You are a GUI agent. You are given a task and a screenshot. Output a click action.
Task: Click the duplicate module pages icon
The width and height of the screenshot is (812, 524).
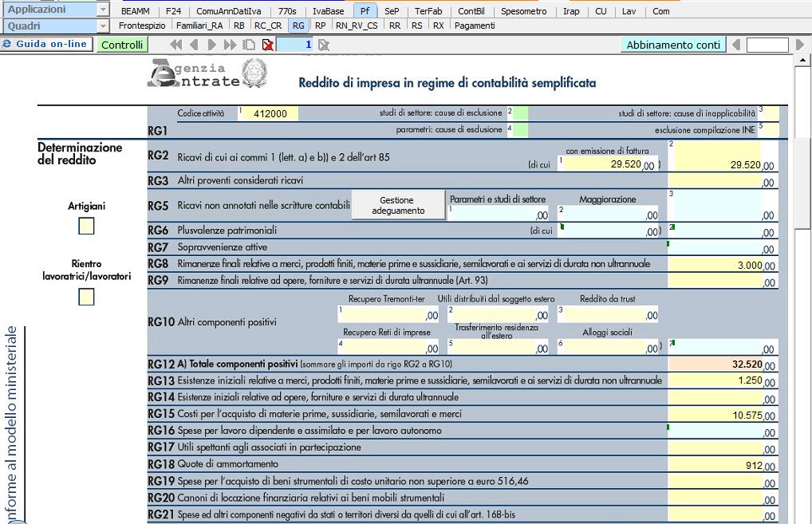click(x=249, y=45)
